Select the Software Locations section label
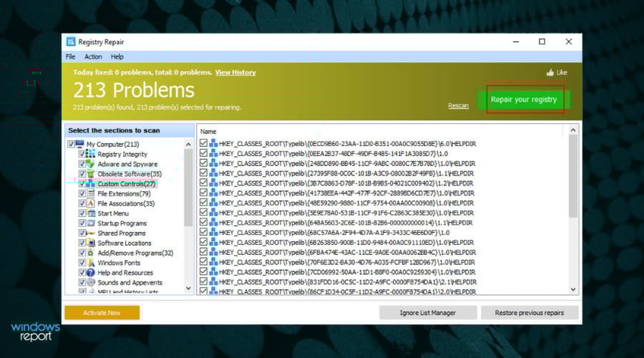 (124, 243)
